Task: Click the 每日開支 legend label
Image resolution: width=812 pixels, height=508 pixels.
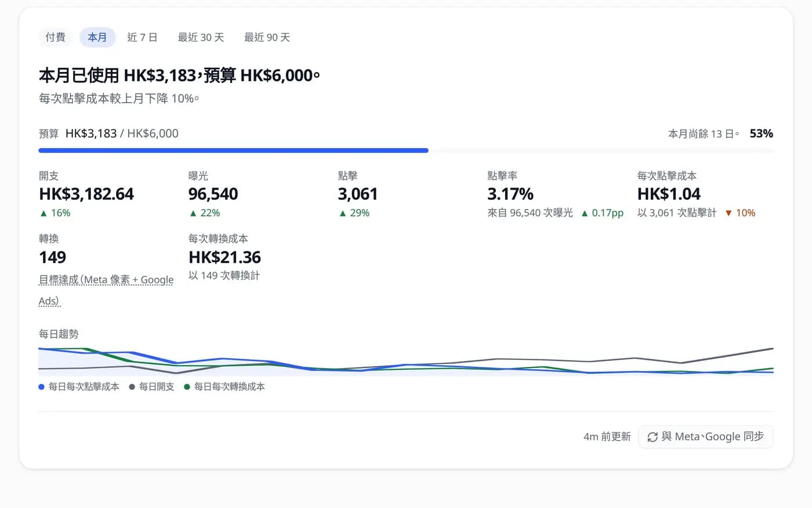Action: [157, 387]
